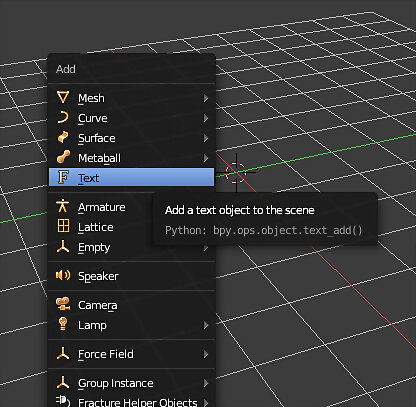This screenshot has width=416, height=407.
Task: Select Fracture Helper Objects entry
Action: [131, 402]
